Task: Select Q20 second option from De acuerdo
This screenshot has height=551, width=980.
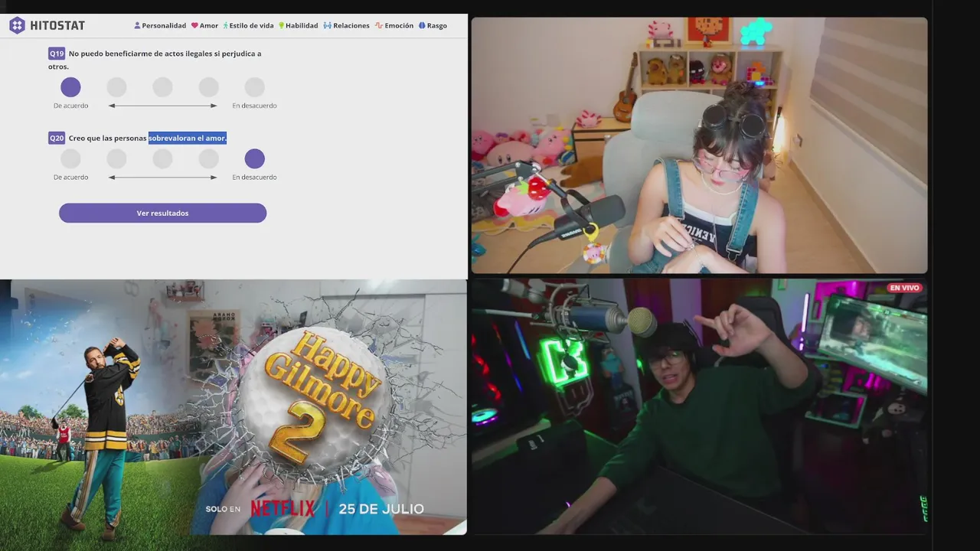Action: pos(116,158)
